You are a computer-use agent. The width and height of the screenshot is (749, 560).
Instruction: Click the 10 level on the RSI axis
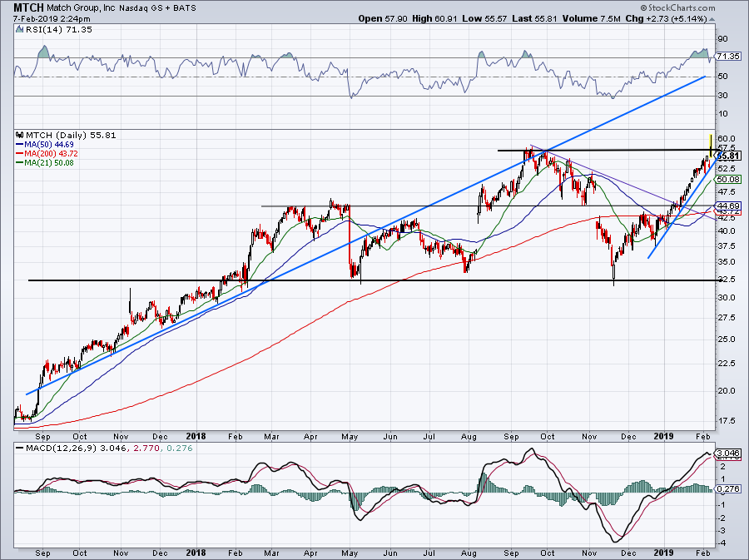point(722,114)
